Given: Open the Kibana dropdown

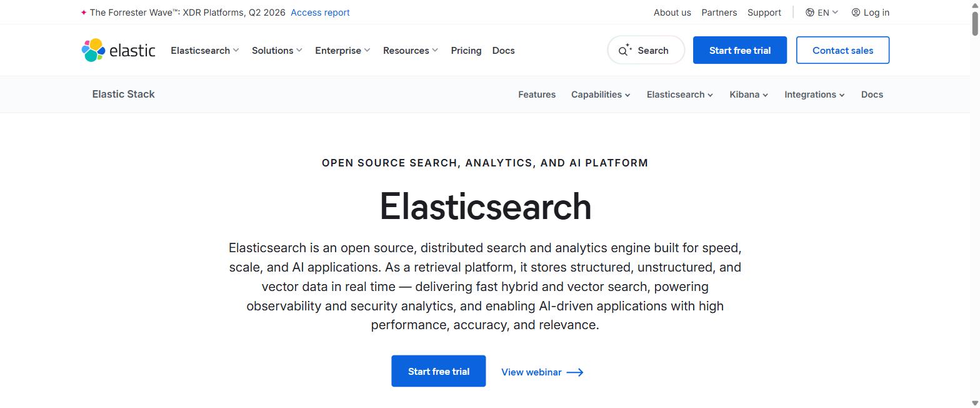Looking at the screenshot, I should [x=749, y=94].
